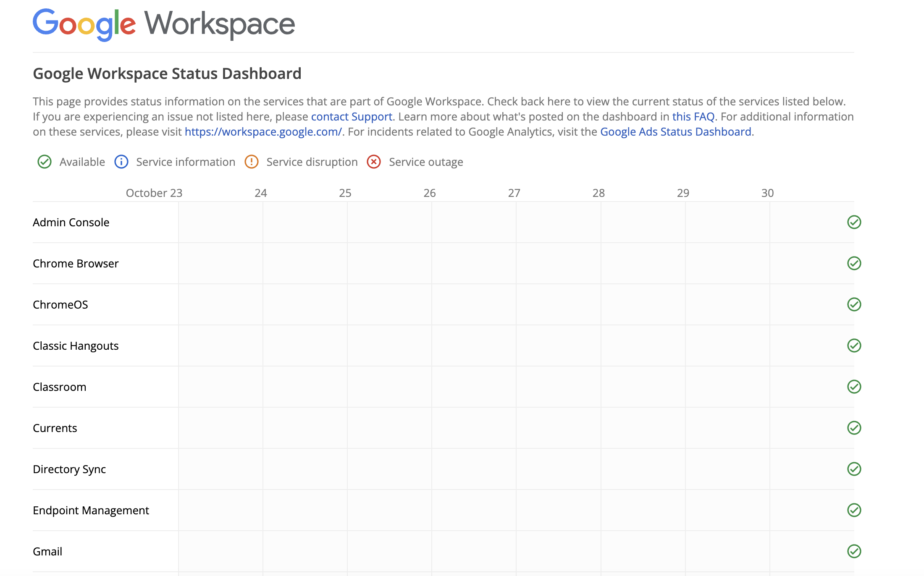Viewport: 924px width, 576px height.
Task: Click the Service outage red icon
Action: pyautogui.click(x=374, y=162)
